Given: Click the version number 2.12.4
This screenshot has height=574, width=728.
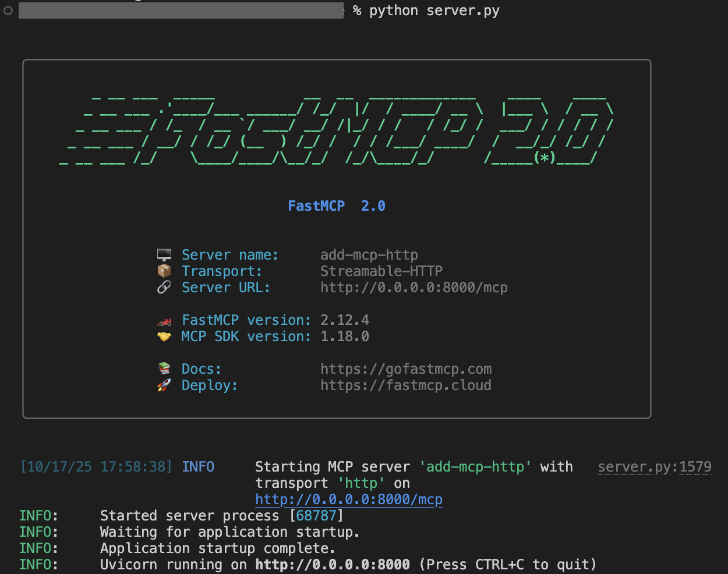Looking at the screenshot, I should [345, 320].
